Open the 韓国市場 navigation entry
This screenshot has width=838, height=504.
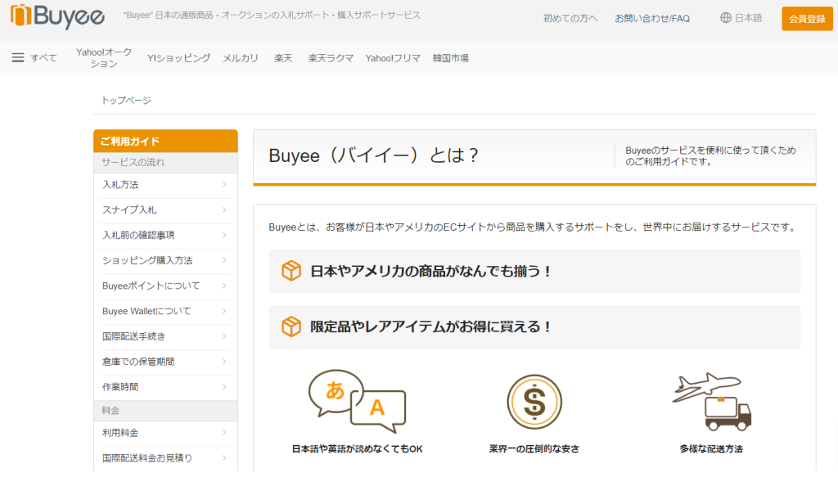pyautogui.click(x=452, y=58)
